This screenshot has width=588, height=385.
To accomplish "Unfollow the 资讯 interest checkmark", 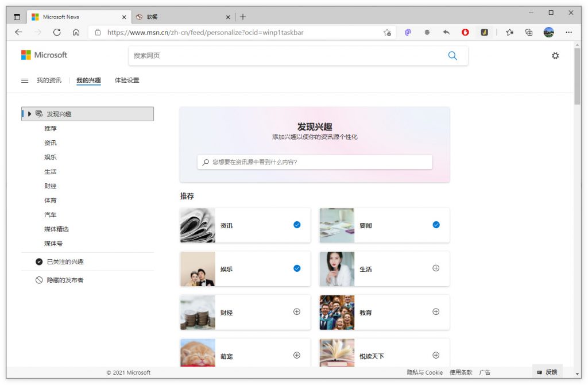I will [x=297, y=225].
